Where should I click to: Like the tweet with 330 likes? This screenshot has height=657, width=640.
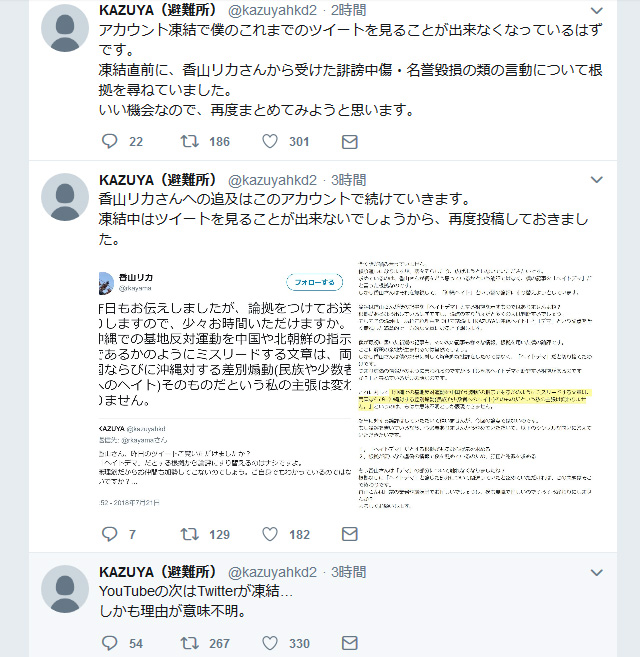click(270, 643)
